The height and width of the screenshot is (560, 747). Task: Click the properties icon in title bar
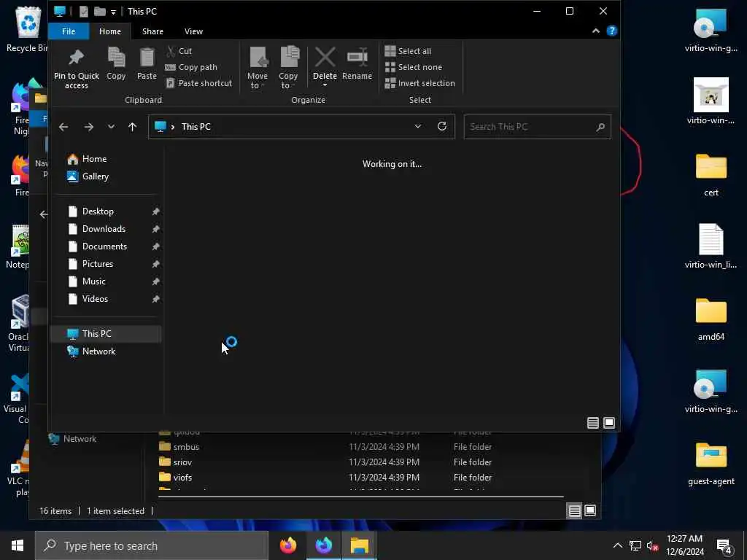[84, 12]
